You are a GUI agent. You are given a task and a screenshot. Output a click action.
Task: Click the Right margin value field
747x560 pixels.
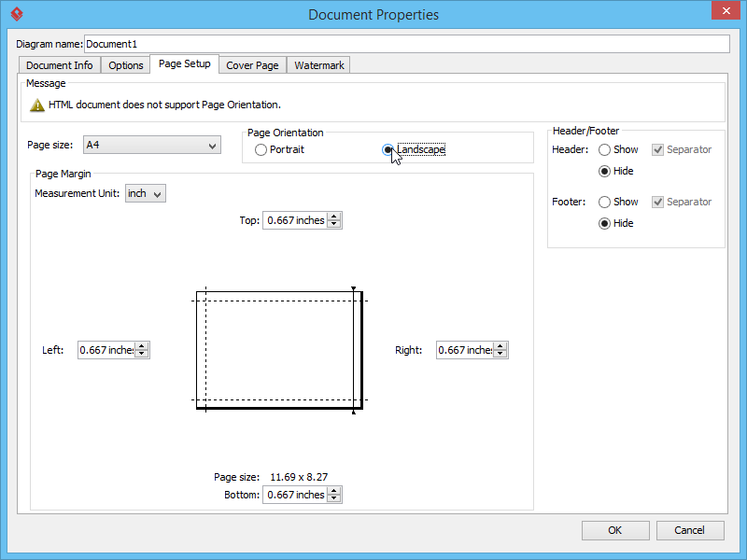point(465,351)
